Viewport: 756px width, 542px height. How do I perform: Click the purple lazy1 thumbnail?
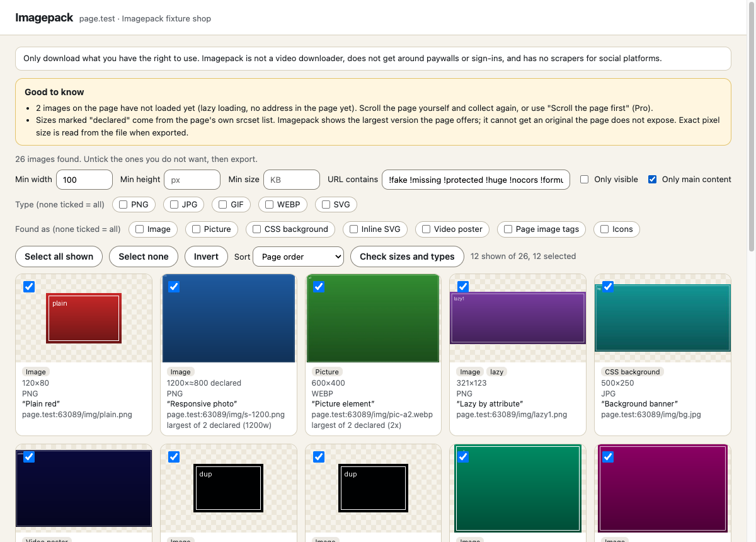[518, 318]
